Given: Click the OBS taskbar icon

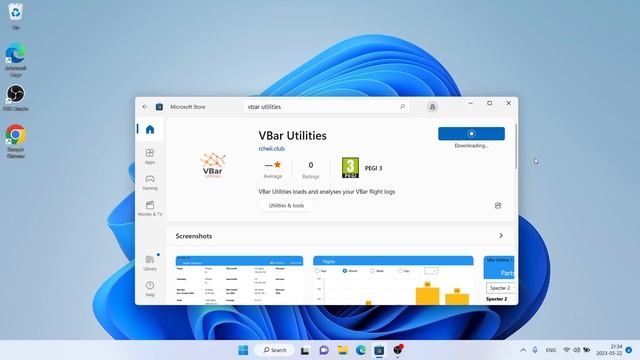Looking at the screenshot, I should [398, 350].
